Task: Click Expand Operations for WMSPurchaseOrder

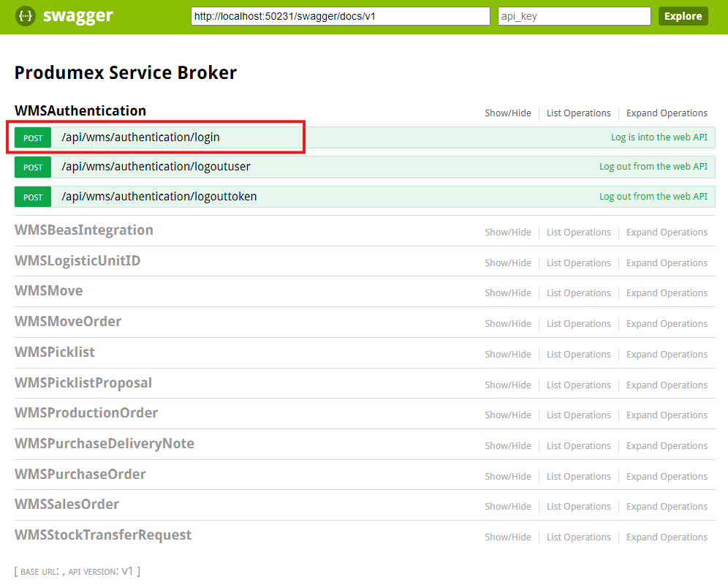Action: [667, 477]
